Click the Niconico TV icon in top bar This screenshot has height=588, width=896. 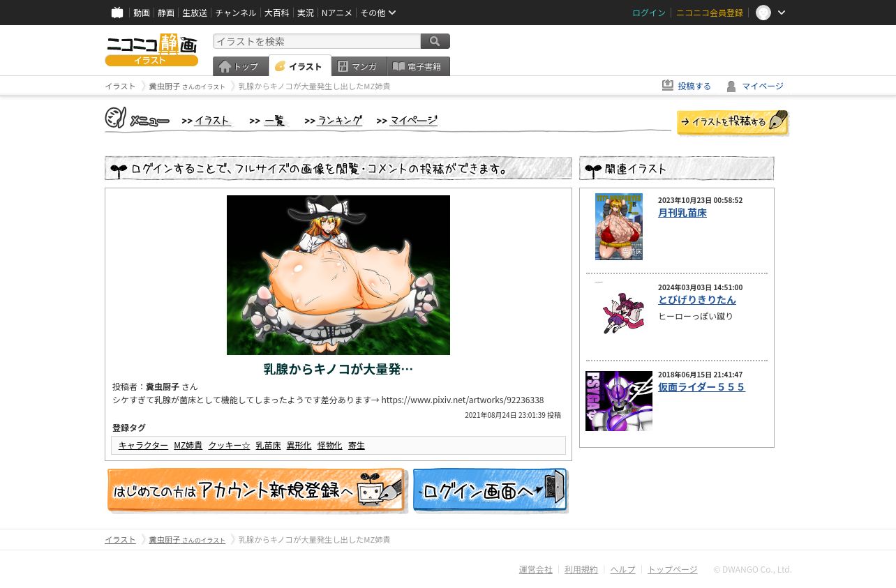coord(117,13)
